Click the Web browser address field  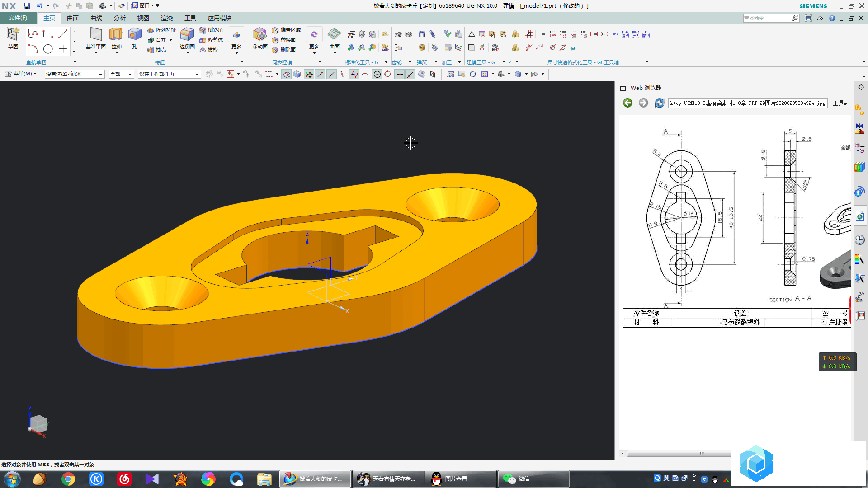[748, 103]
